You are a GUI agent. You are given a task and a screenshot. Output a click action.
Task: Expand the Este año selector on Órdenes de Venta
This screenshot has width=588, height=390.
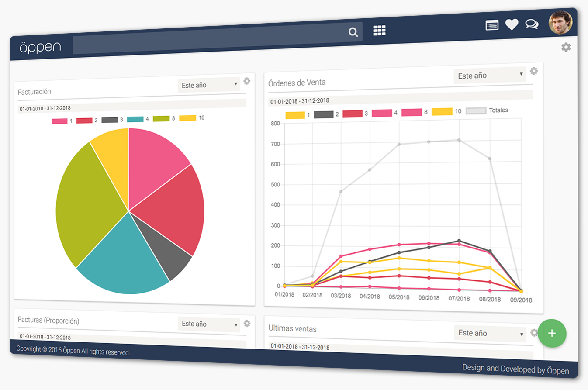489,75
